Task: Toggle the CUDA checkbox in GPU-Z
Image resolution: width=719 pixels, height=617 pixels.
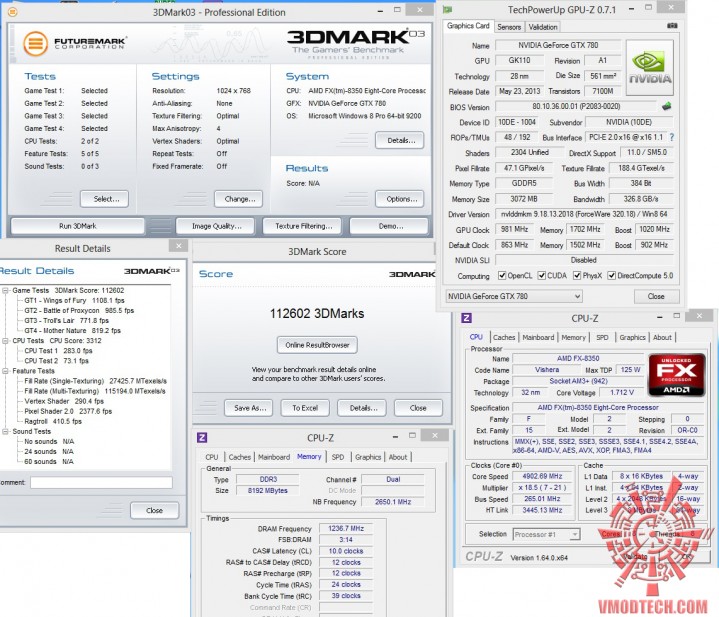Action: pyautogui.click(x=542, y=275)
